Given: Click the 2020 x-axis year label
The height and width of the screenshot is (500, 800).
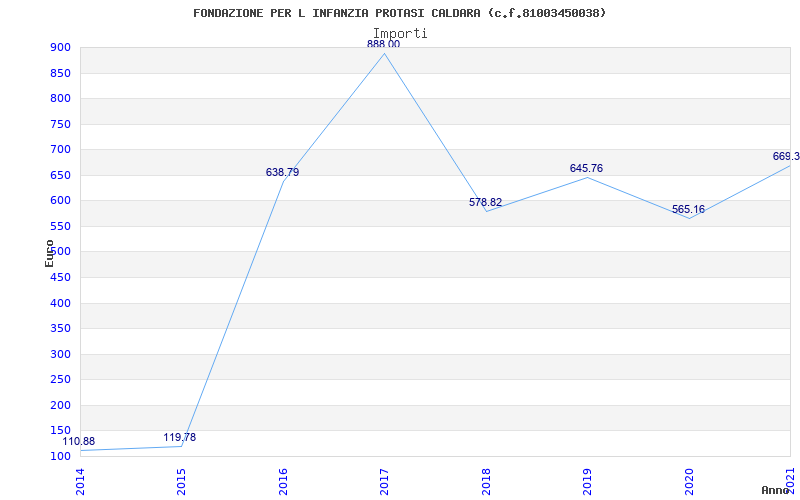Looking at the screenshot, I should 688,482.
